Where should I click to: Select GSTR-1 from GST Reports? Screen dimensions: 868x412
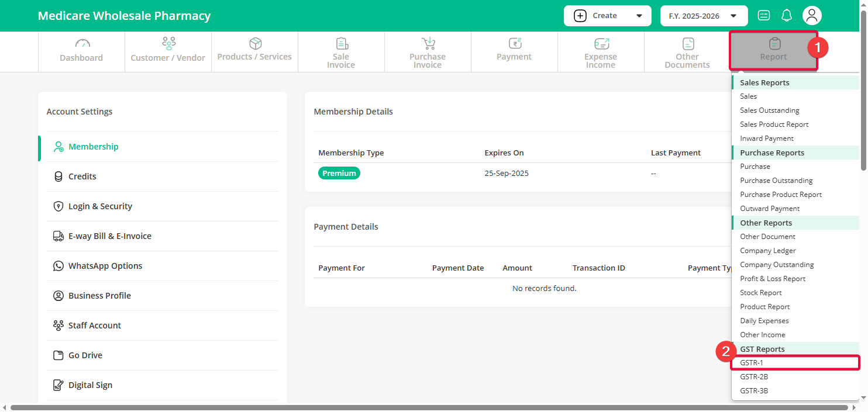pos(795,363)
